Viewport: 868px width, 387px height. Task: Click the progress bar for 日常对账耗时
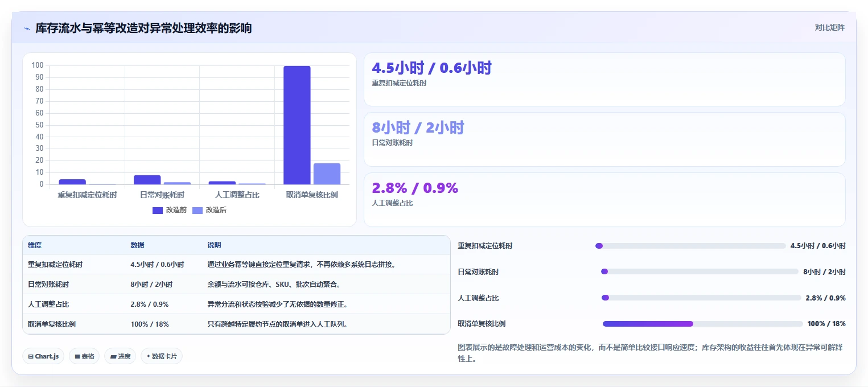pyautogui.click(x=700, y=272)
